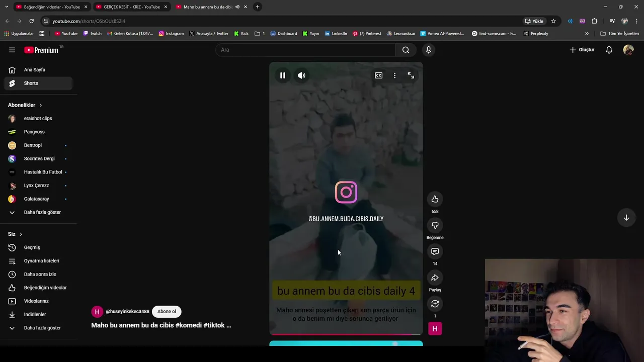
Task: Open the Kick bookmark
Action: click(241, 34)
